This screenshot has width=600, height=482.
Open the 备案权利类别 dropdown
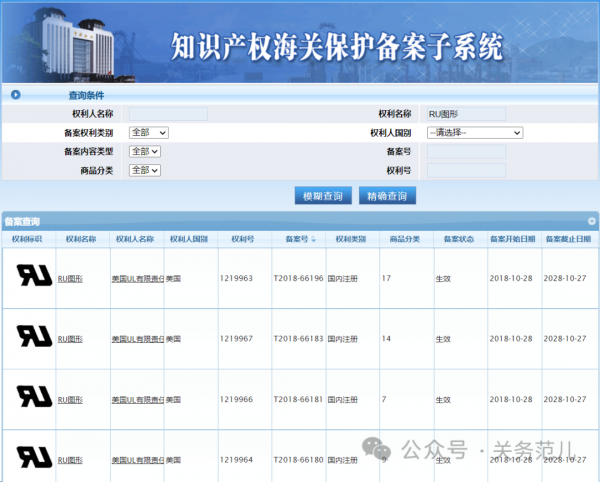pyautogui.click(x=148, y=132)
